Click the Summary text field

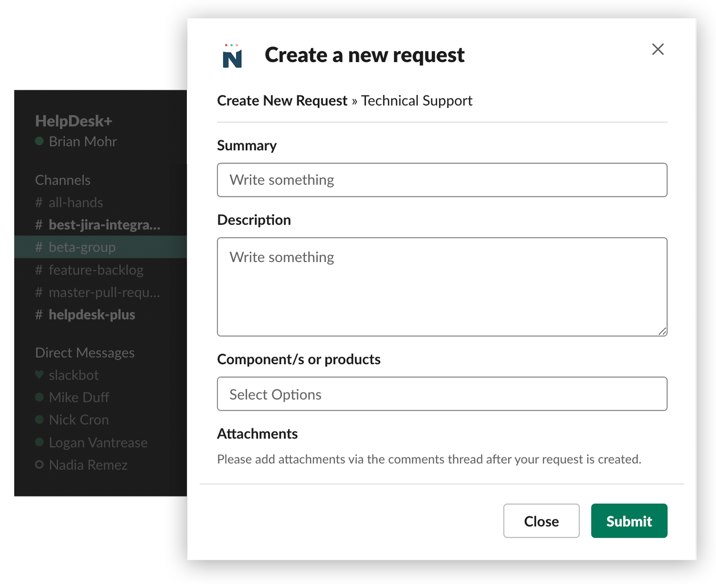pos(442,180)
